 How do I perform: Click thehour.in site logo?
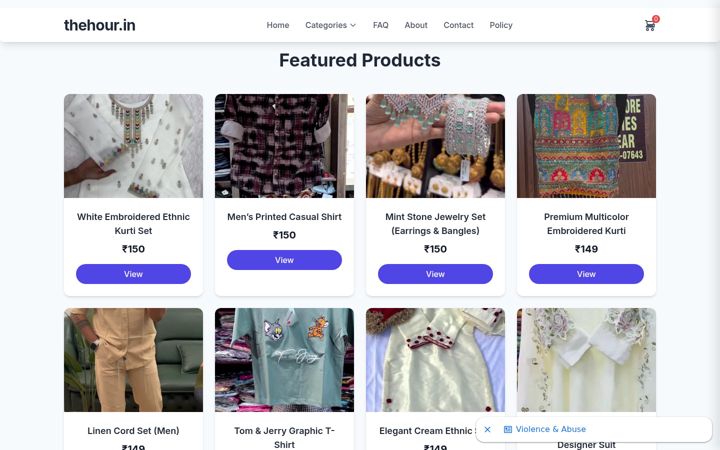pos(100,25)
